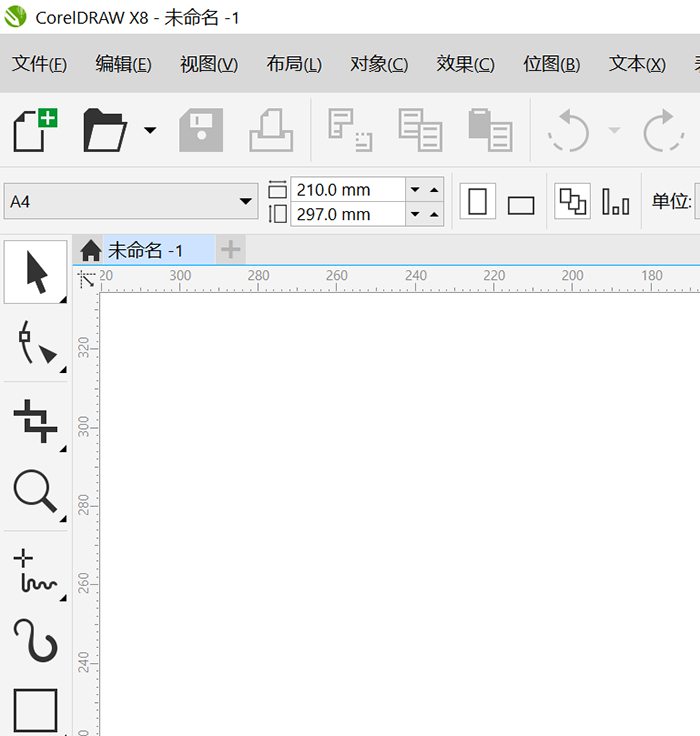Image resolution: width=700 pixels, height=736 pixels.
Task: Select the Rectangle tool
Action: tap(36, 710)
